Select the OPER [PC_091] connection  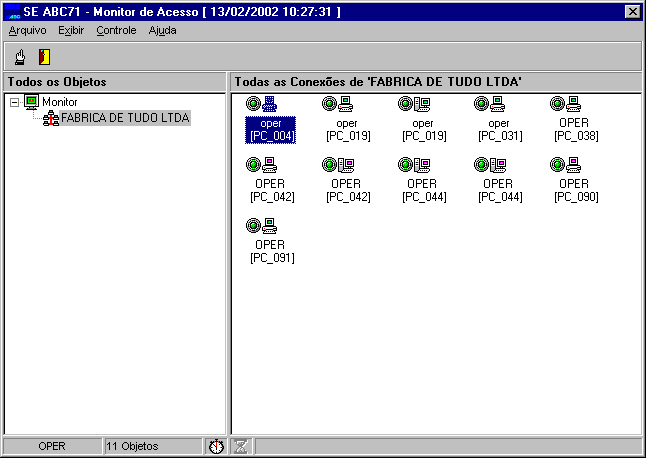coord(270,226)
